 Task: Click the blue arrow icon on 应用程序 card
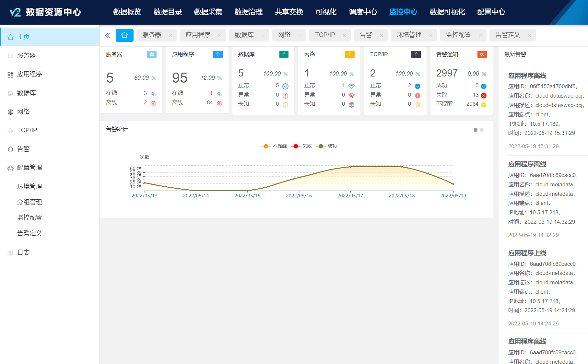click(218, 54)
